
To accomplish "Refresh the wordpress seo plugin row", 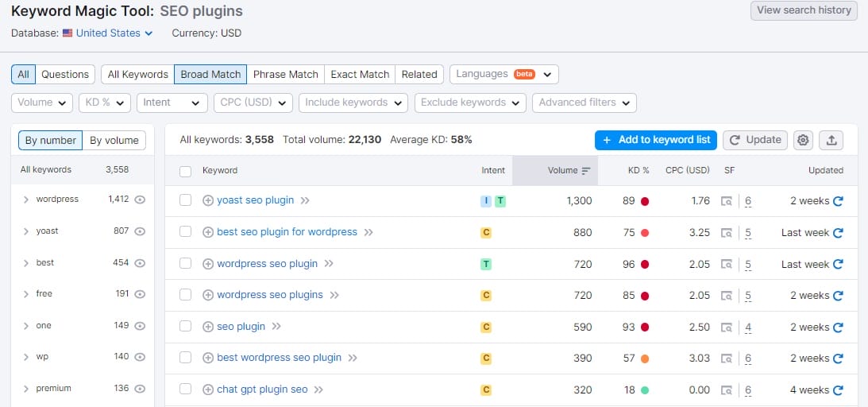I will point(838,264).
